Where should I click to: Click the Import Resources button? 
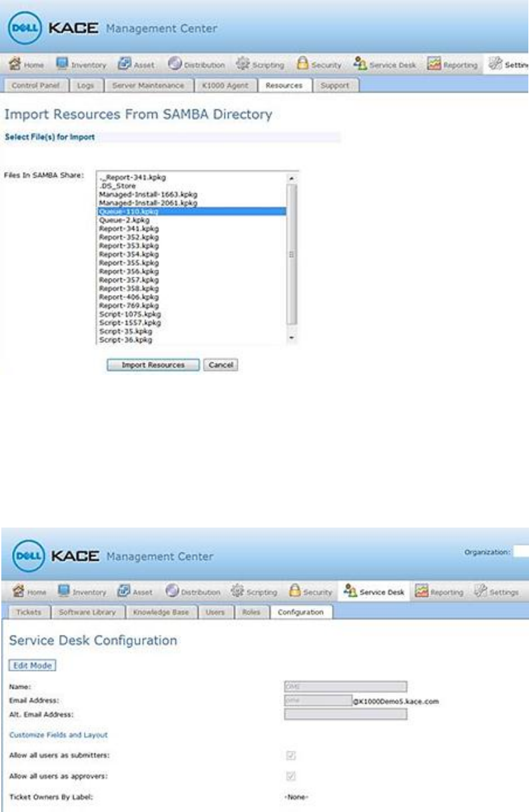click(154, 365)
